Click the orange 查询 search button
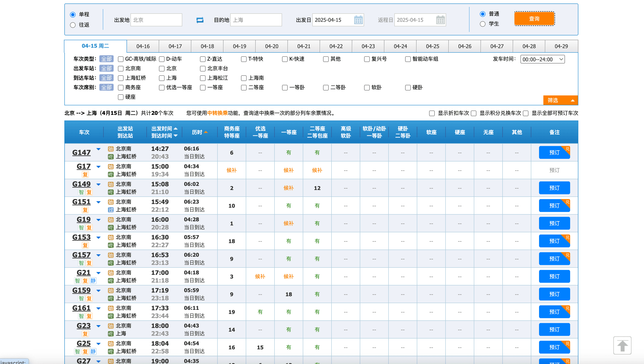 [x=534, y=19]
